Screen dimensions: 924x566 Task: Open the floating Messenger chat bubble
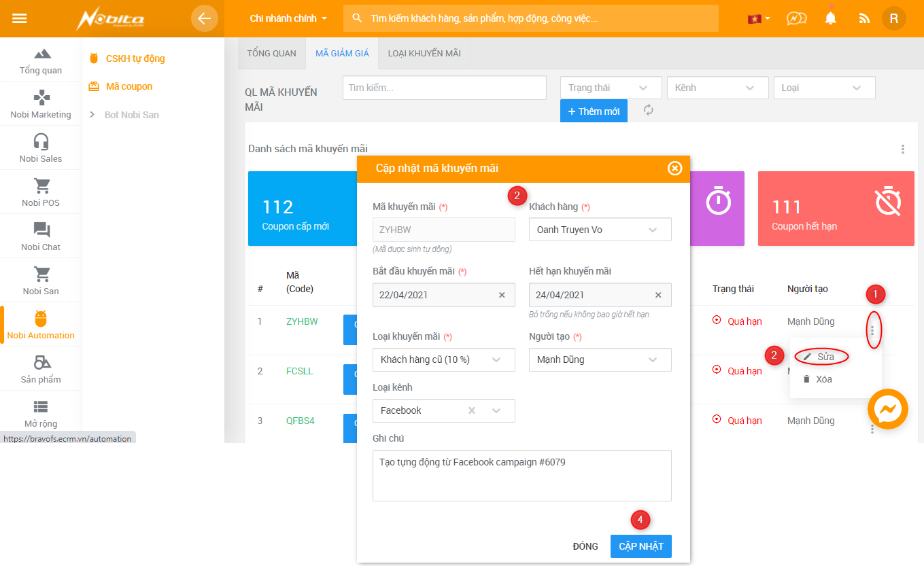[888, 409]
